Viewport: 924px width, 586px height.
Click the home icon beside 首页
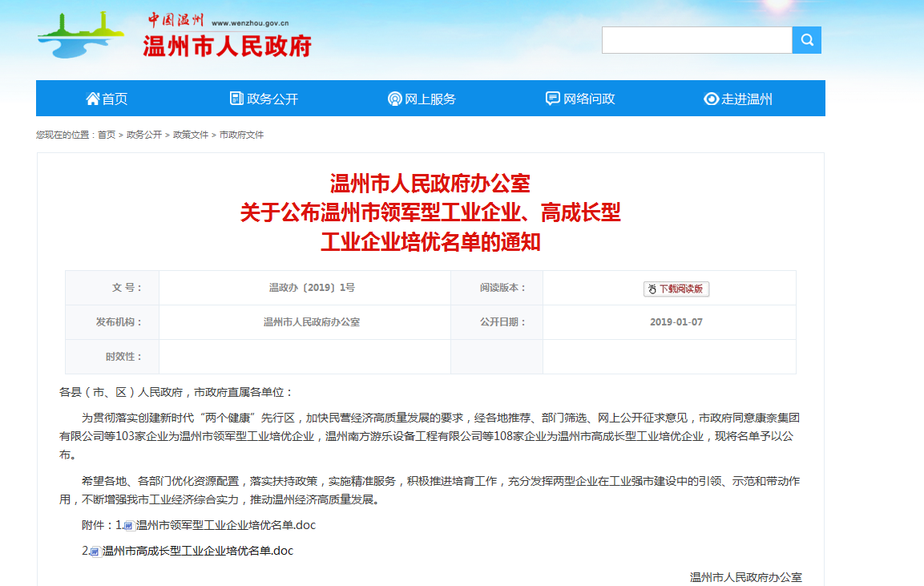click(93, 99)
